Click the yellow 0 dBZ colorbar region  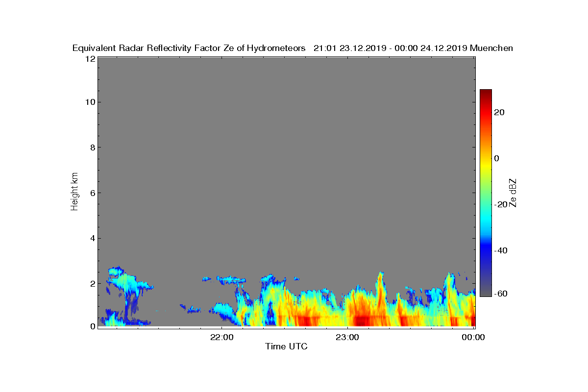(486, 158)
